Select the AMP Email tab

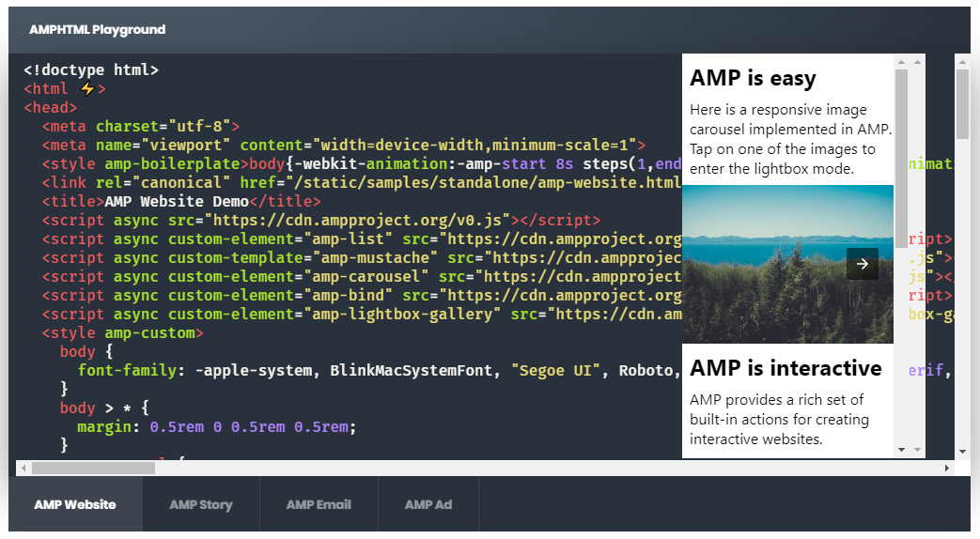319,504
